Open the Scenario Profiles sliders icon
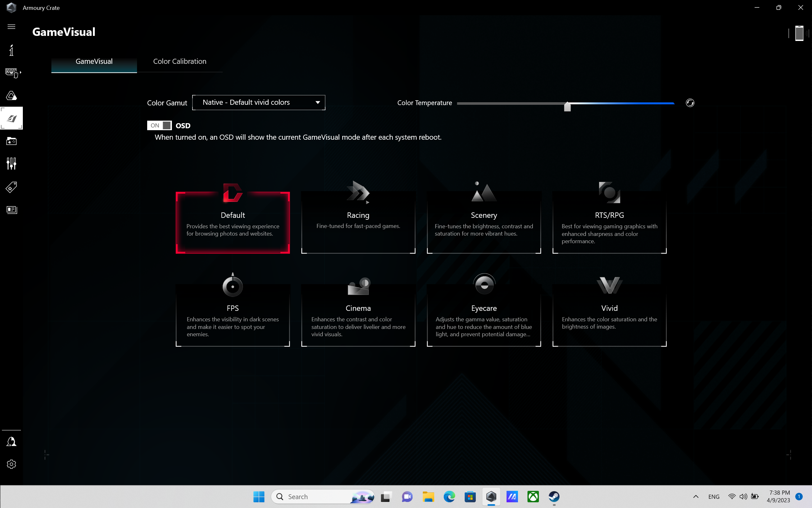812x508 pixels. click(x=11, y=164)
